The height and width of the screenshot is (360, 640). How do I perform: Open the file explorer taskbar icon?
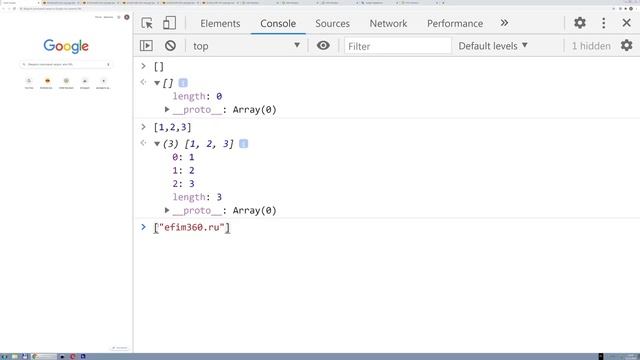[15, 357]
